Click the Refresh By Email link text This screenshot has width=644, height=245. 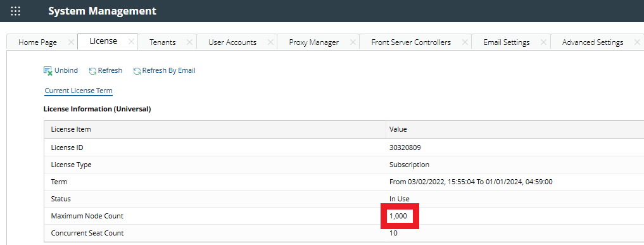(x=169, y=70)
